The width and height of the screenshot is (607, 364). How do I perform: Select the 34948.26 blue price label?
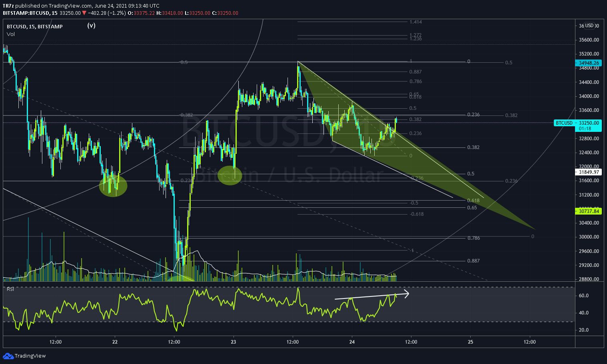(589, 63)
